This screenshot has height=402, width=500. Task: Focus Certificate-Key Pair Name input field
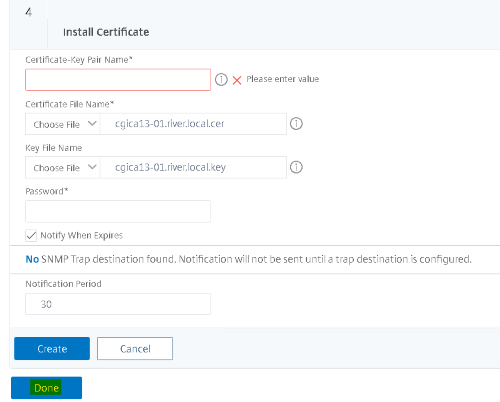point(118,80)
